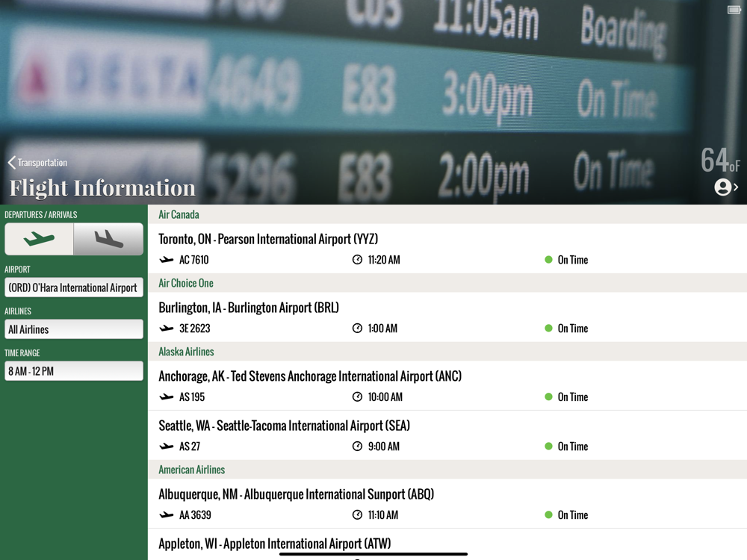
Task: Click the clock icon beside 10:00 AM
Action: tap(357, 396)
